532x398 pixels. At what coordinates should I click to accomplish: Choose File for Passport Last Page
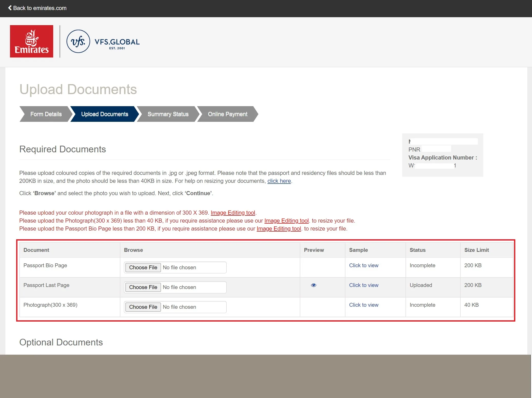(x=143, y=287)
